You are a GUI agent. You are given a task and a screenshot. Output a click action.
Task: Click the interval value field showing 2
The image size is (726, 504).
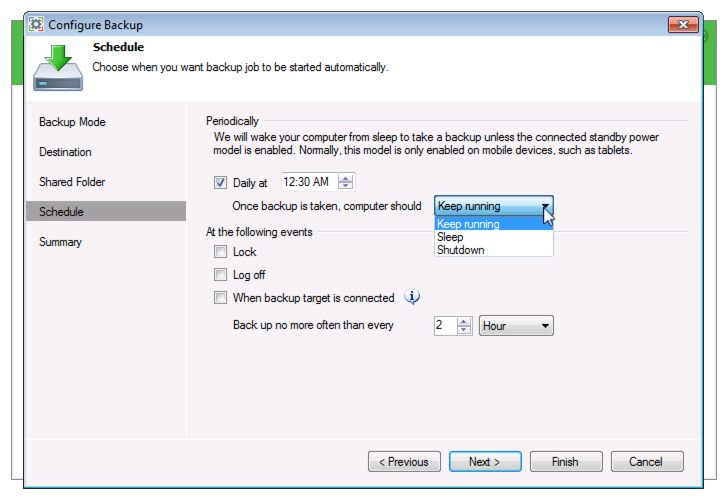click(x=445, y=325)
